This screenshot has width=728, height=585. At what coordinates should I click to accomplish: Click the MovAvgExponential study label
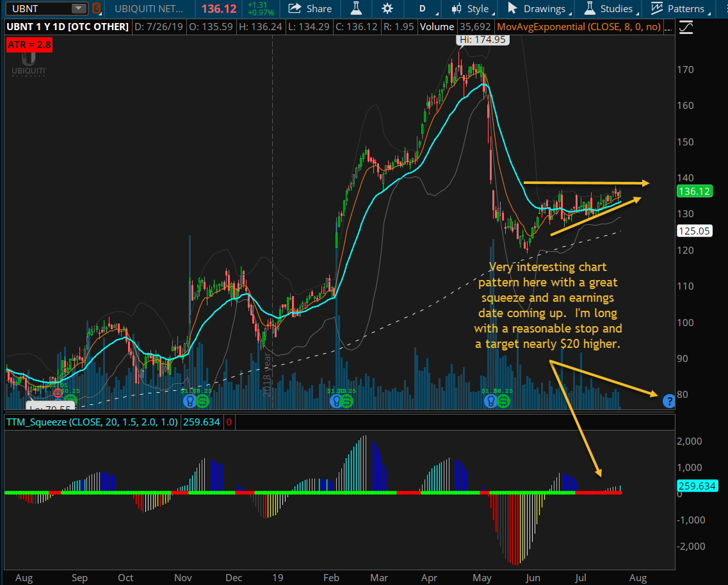(579, 26)
